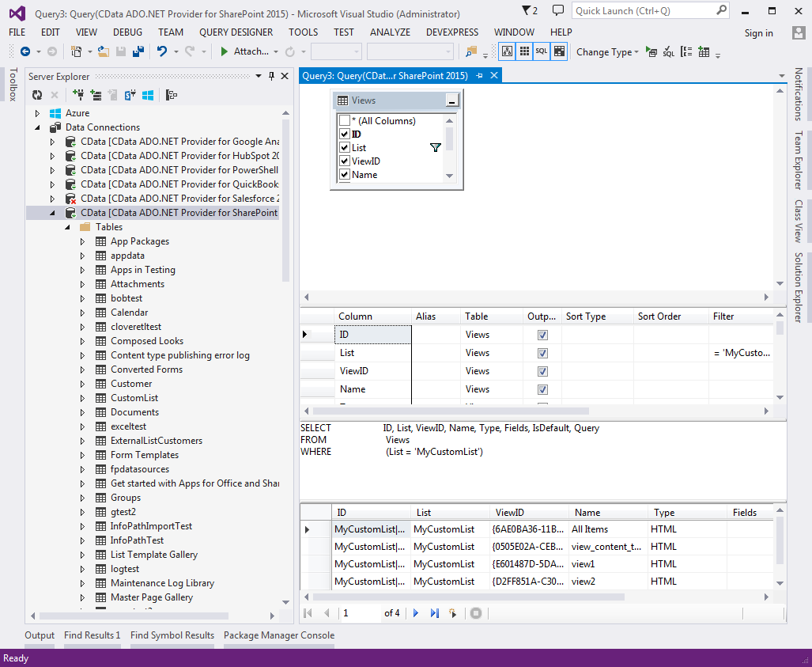Check the '* (All Columns)' checkbox
812x667 pixels.
[x=344, y=121]
